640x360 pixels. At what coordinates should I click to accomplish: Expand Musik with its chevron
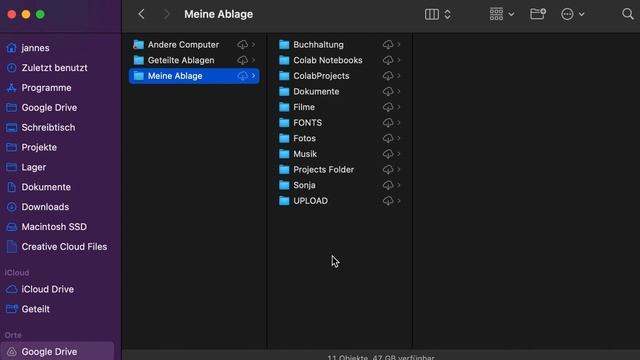(x=399, y=154)
